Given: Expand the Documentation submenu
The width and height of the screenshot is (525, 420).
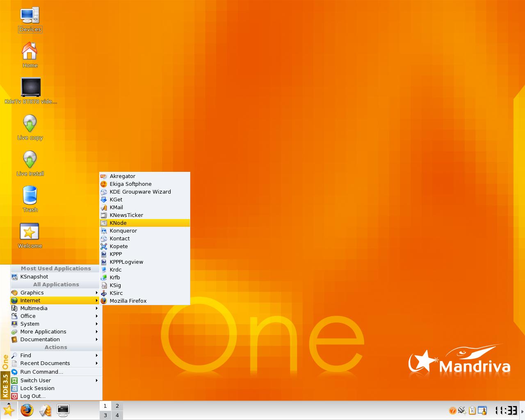Looking at the screenshot, I should click(x=55, y=339).
